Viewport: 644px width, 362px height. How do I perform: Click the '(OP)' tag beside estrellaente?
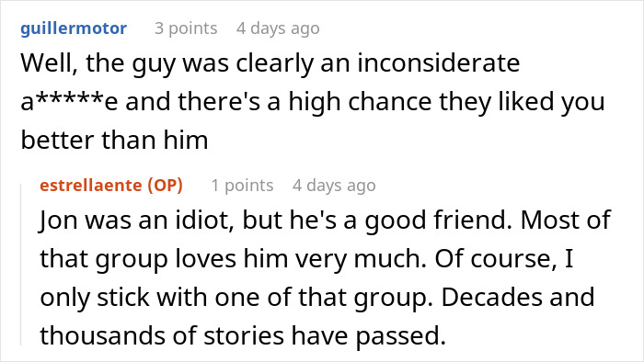165,186
